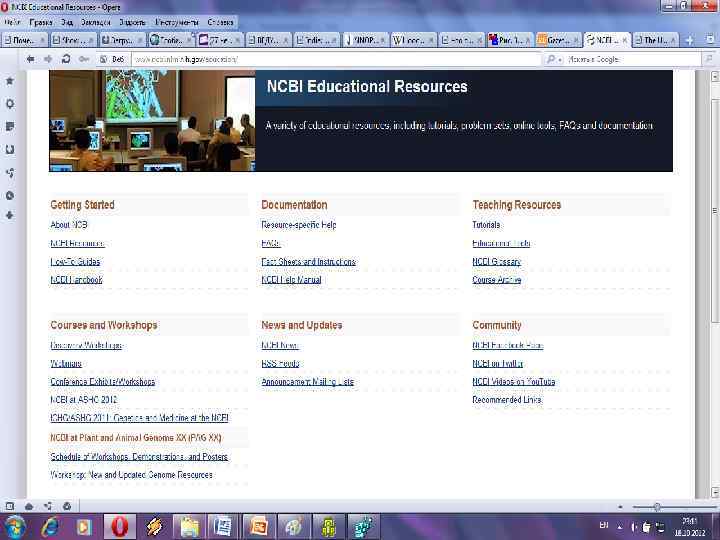Click the key wand icon in toolbar
This screenshot has width=720, height=540.
coord(84,59)
